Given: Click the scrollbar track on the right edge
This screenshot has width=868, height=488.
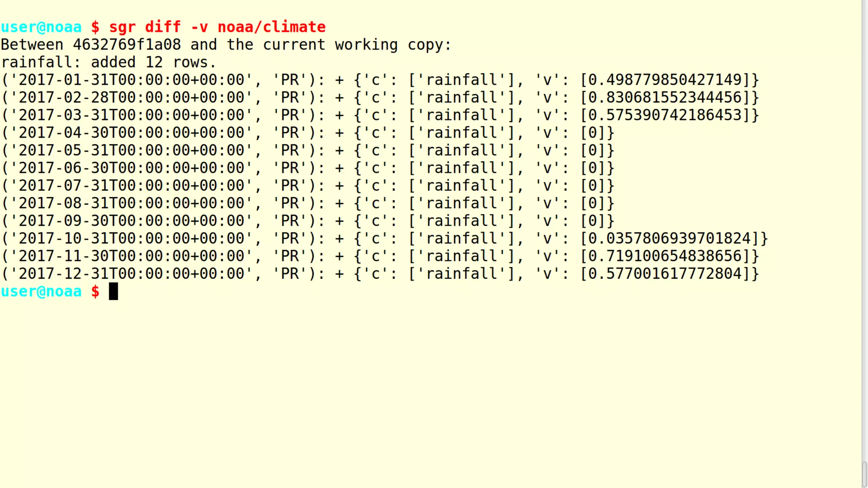Looking at the screenshot, I should pos(865,212).
